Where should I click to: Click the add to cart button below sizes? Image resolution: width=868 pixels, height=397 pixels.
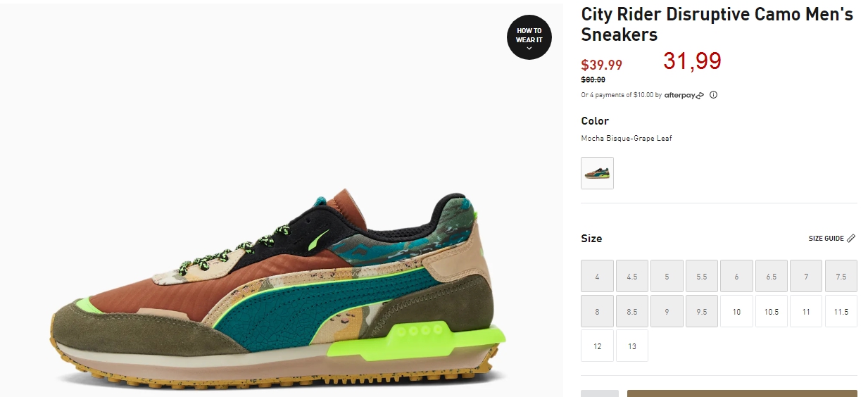tap(742, 393)
